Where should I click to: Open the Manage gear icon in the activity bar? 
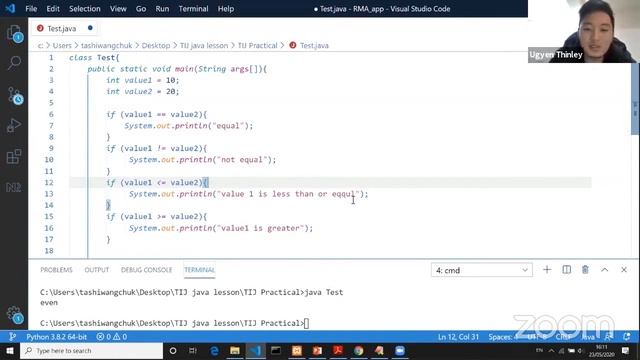(15, 314)
